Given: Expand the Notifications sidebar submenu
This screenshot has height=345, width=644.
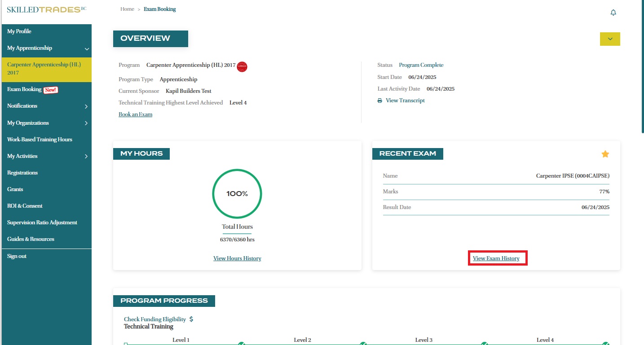Looking at the screenshot, I should (86, 106).
